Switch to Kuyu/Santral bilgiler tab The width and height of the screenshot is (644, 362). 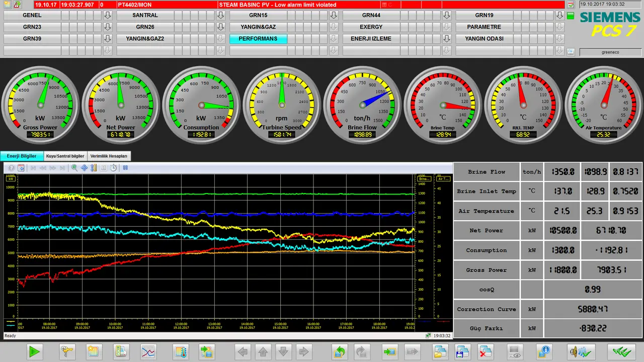point(65,156)
